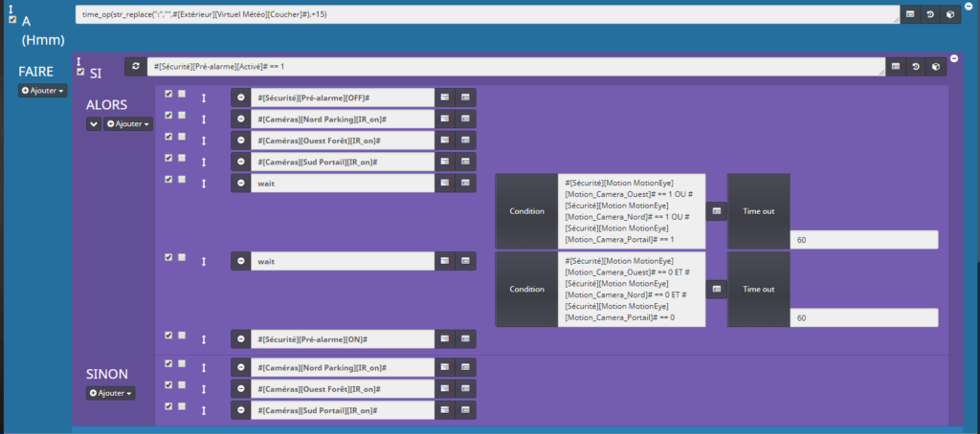The width and height of the screenshot is (980, 434).
Task: Click the SI condition input field
Action: click(x=516, y=67)
